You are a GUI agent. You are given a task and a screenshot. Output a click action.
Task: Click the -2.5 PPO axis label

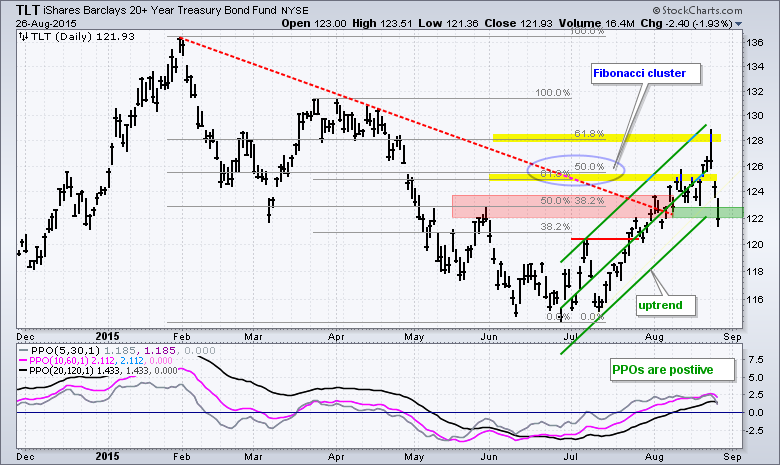[753, 431]
